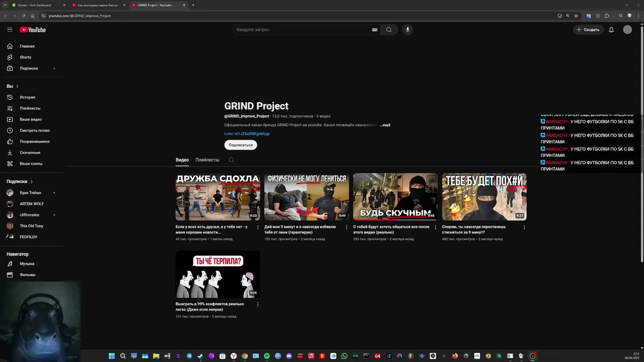Open ARTEM WOLF subscription channel
644x362 pixels.
click(32, 204)
